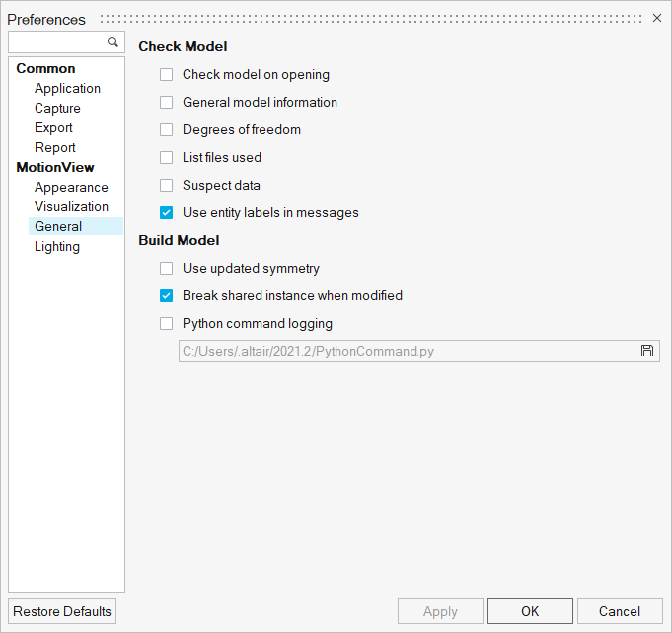Close the Preferences dialog with the X

(x=657, y=18)
